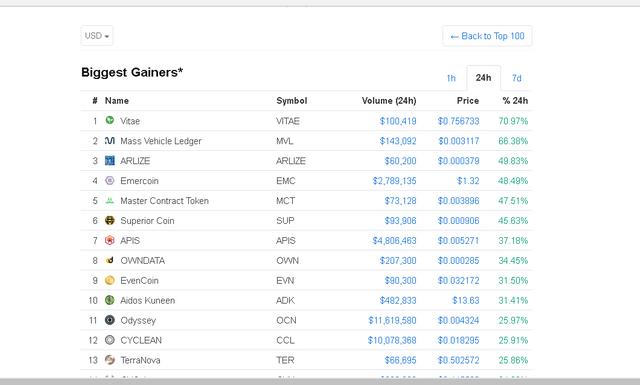Switch to the 7d gainers tab
Image resolution: width=640 pixels, height=385 pixels.
coord(517,78)
